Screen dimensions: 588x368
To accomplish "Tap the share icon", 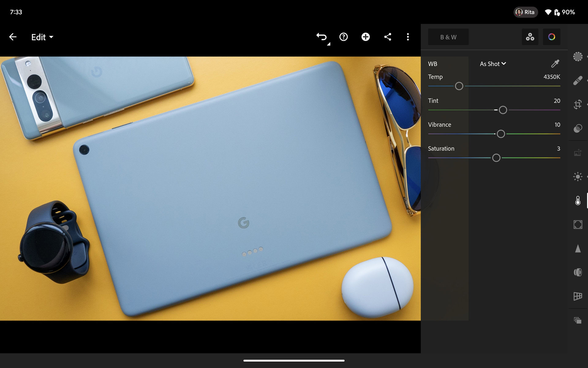I will (388, 37).
